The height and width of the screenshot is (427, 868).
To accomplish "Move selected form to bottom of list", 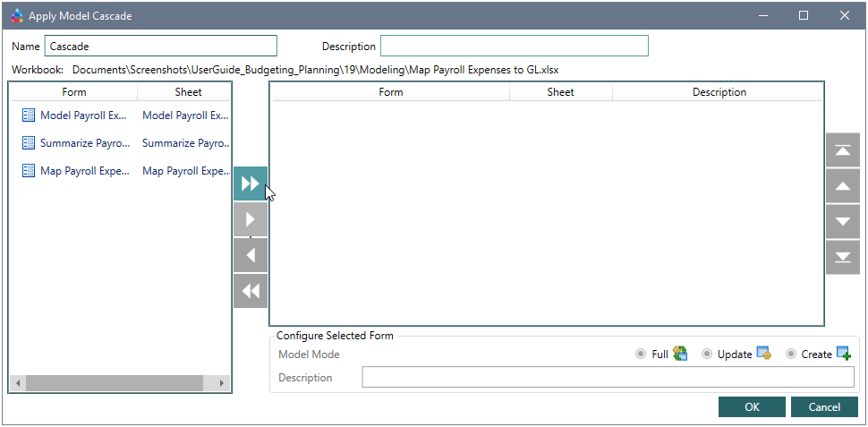I will coord(842,257).
